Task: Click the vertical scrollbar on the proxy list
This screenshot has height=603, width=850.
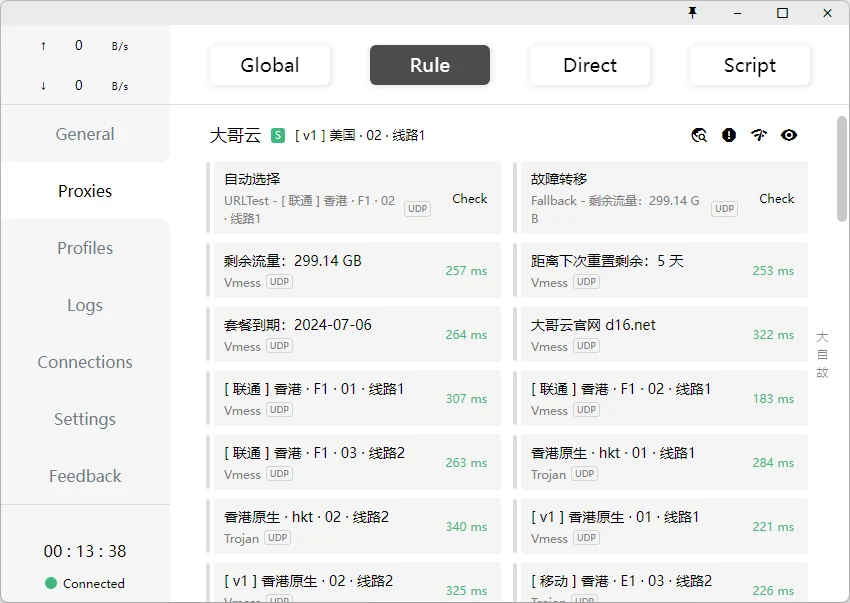Action: [842, 170]
